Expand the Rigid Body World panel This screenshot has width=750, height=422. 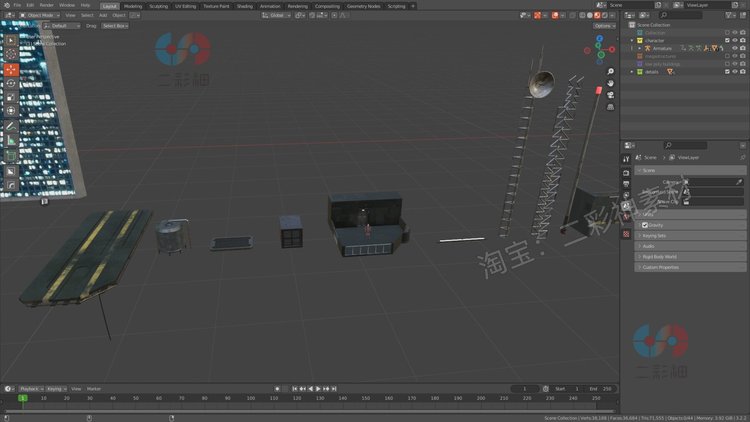690,256
